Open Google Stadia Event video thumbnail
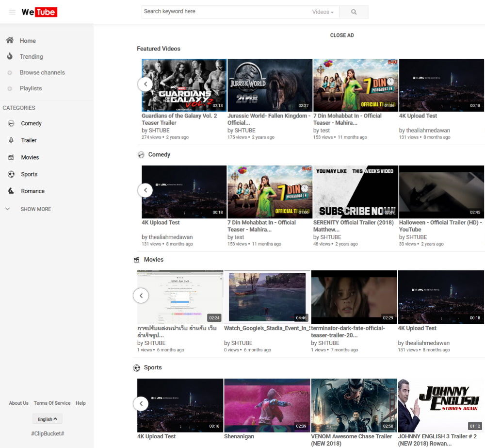The image size is (485, 448). tap(267, 297)
